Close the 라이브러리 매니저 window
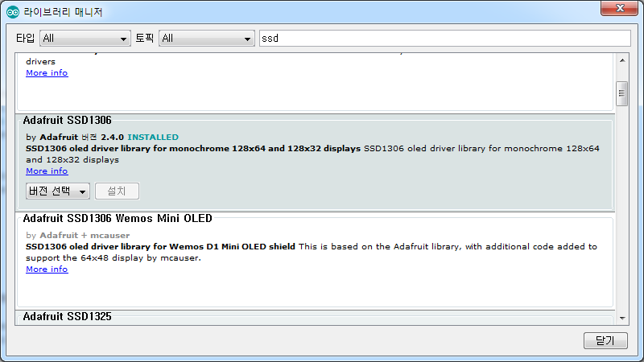The height and width of the screenshot is (362, 644). [620, 8]
